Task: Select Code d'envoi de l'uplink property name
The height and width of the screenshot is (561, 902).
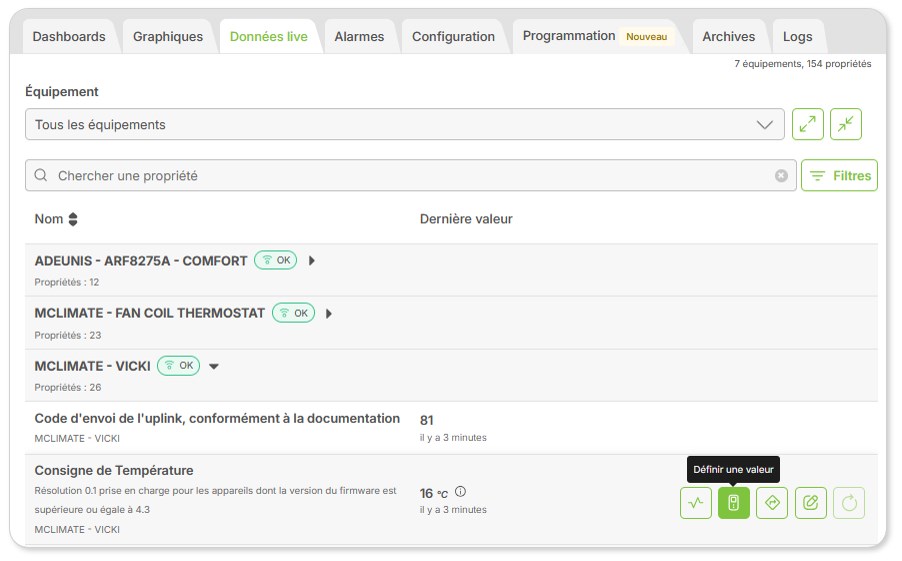Action: click(x=217, y=418)
